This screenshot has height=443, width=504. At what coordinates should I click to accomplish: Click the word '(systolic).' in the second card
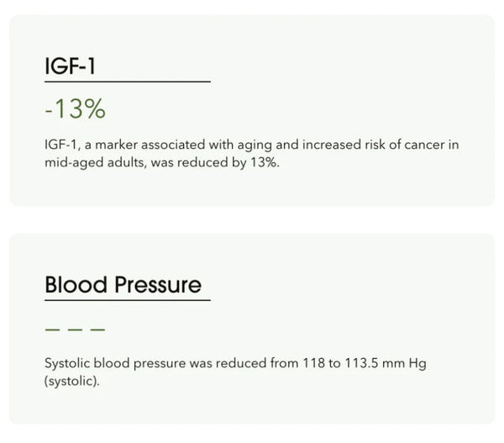pos(72,382)
